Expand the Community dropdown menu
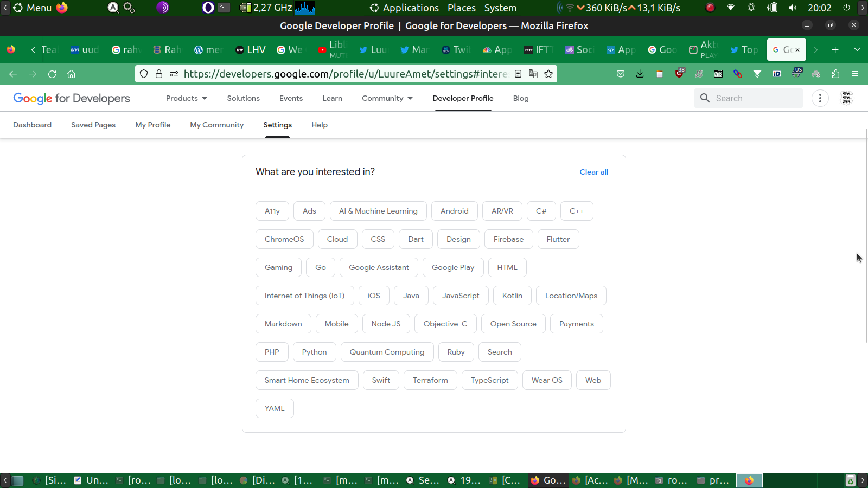Image resolution: width=868 pixels, height=488 pixels. [x=387, y=98]
